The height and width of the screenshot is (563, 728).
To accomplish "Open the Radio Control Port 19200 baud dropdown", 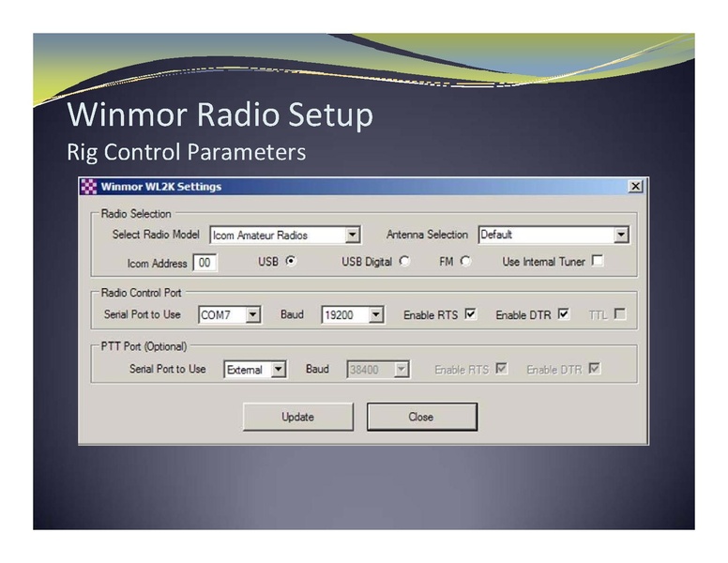I will click(376, 314).
